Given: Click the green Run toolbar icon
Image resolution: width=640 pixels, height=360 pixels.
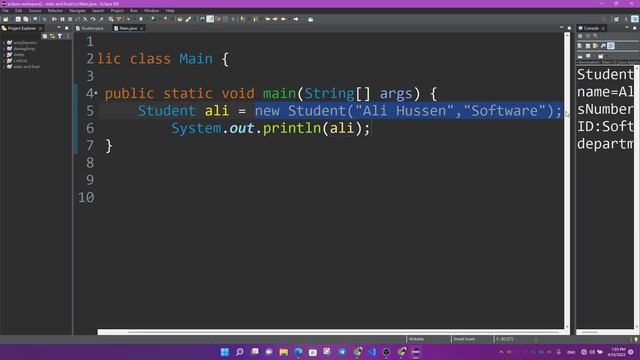Looking at the screenshot, I should click(x=141, y=19).
